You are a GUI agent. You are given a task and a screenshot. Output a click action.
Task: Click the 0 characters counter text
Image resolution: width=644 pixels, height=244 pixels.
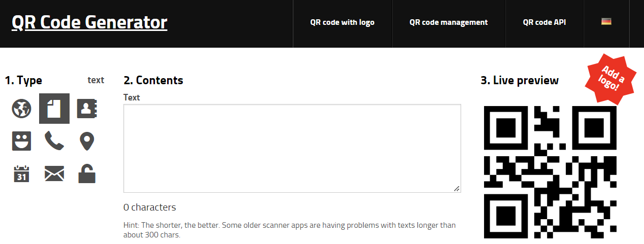pyautogui.click(x=150, y=207)
